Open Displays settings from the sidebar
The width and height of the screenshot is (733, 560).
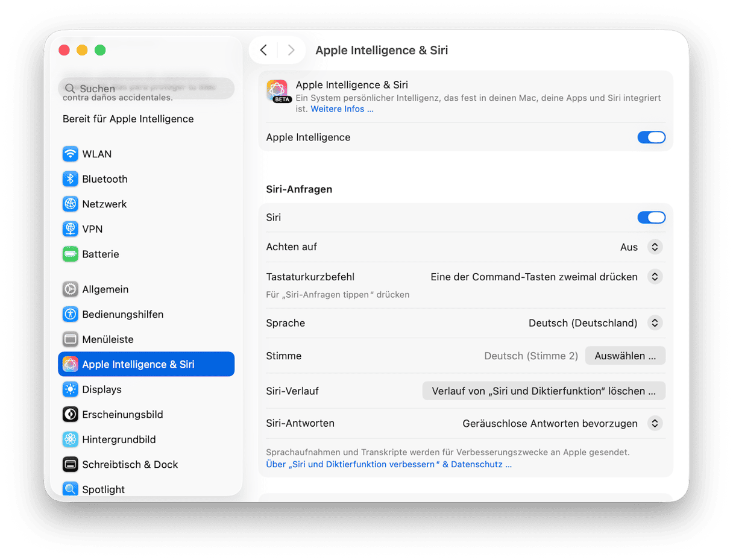pyautogui.click(x=71, y=389)
